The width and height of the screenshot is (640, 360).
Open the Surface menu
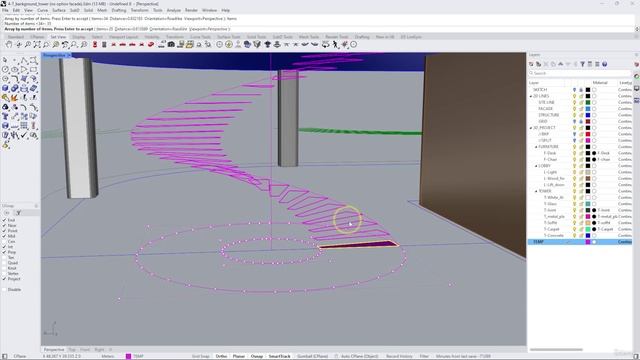coord(59,10)
